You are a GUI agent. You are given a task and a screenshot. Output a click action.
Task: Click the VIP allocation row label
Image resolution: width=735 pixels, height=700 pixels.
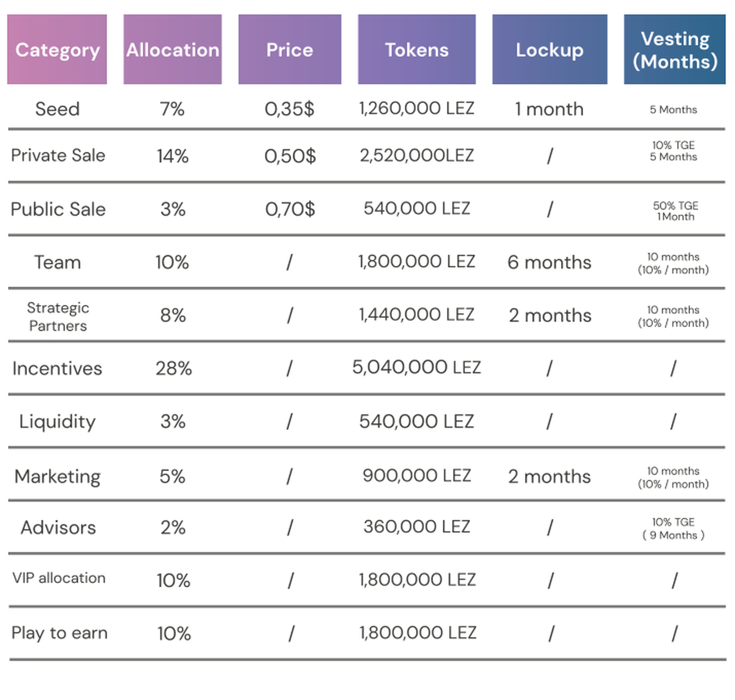(x=59, y=578)
